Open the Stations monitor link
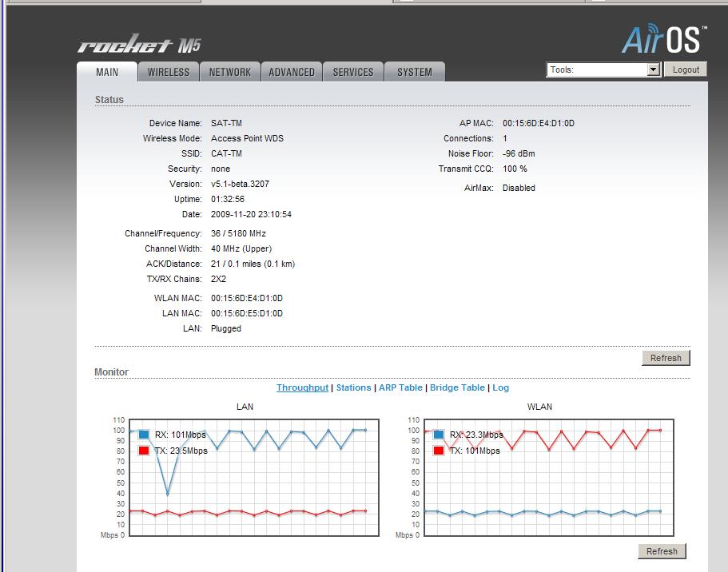This screenshot has width=728, height=572. pyautogui.click(x=353, y=387)
